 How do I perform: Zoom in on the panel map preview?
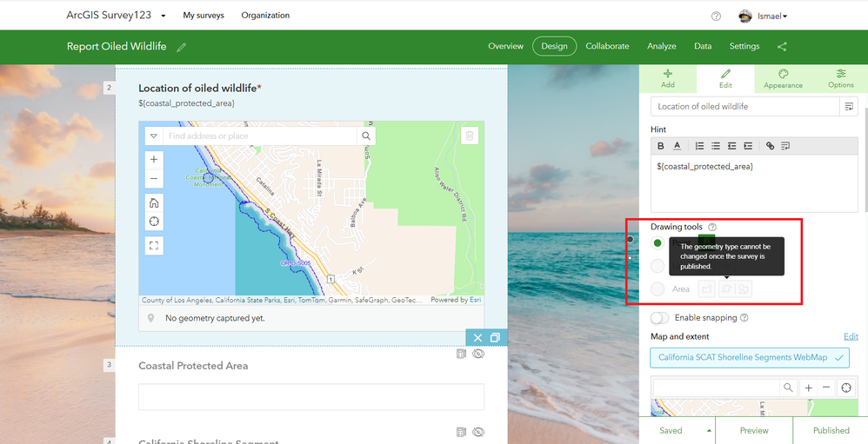tap(808, 388)
